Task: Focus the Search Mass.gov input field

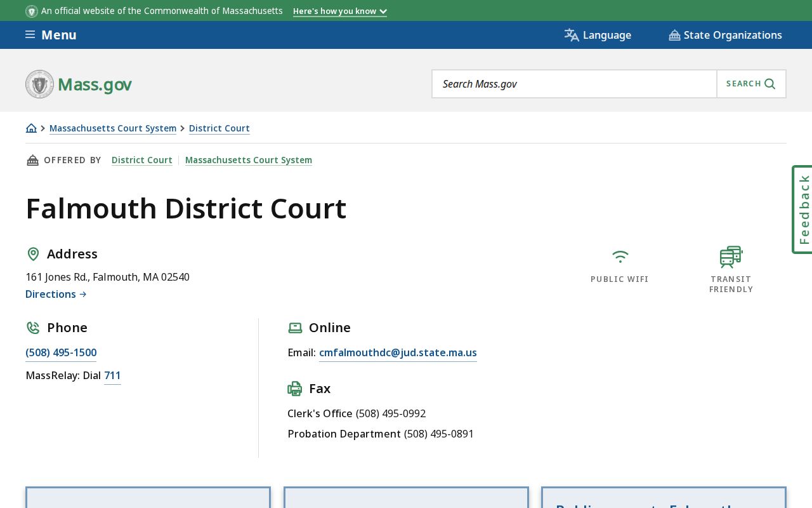Action: tap(574, 84)
